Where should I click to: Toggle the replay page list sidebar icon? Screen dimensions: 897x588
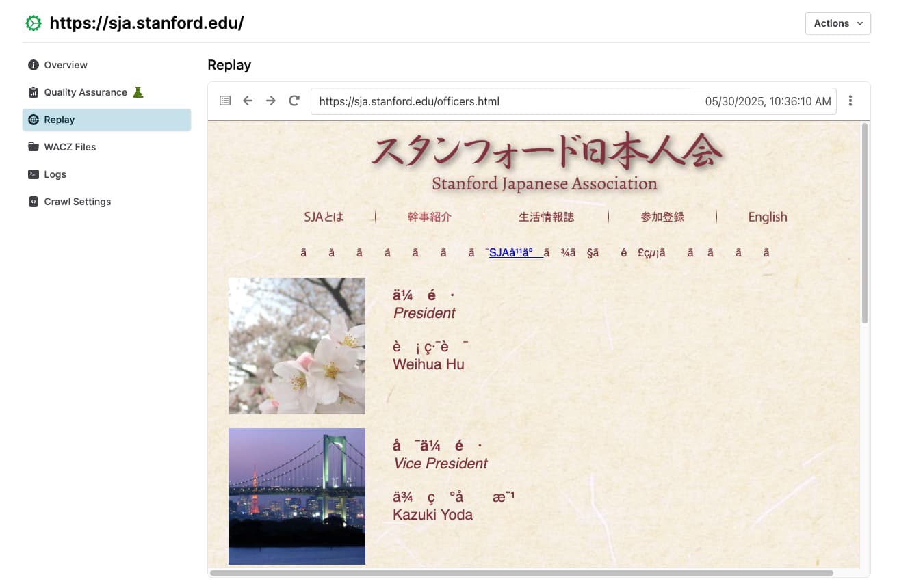(x=225, y=101)
